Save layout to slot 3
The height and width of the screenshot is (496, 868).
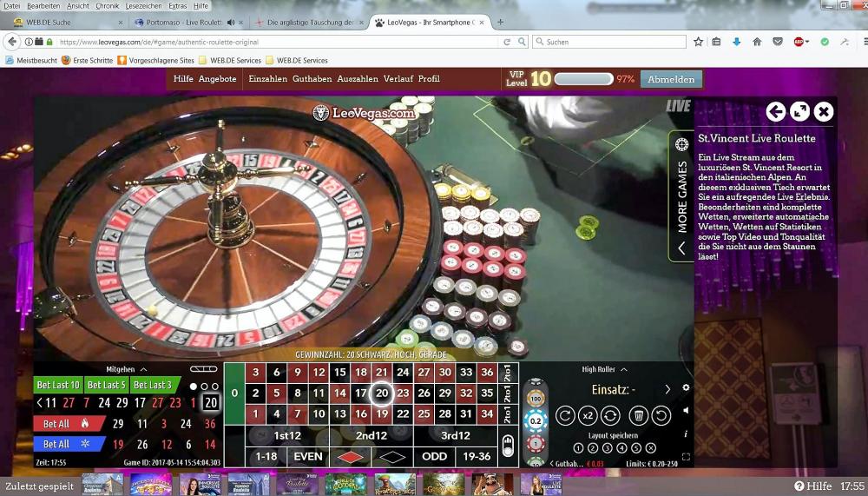[x=608, y=447]
